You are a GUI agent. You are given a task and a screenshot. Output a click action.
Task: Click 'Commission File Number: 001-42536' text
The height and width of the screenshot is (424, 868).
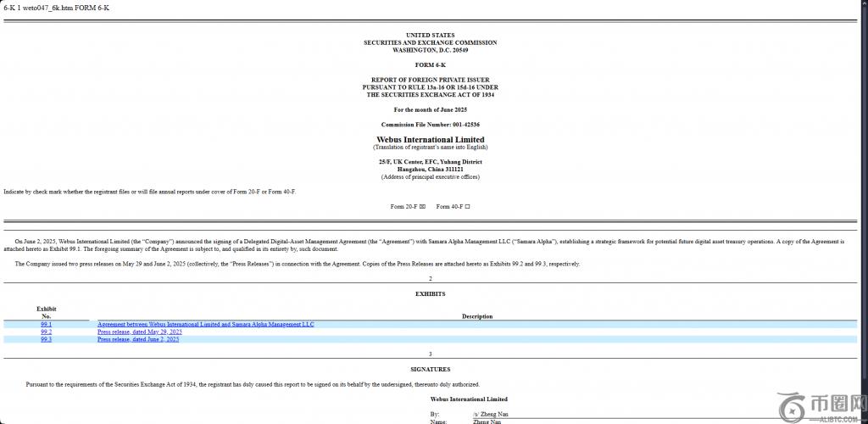point(430,126)
